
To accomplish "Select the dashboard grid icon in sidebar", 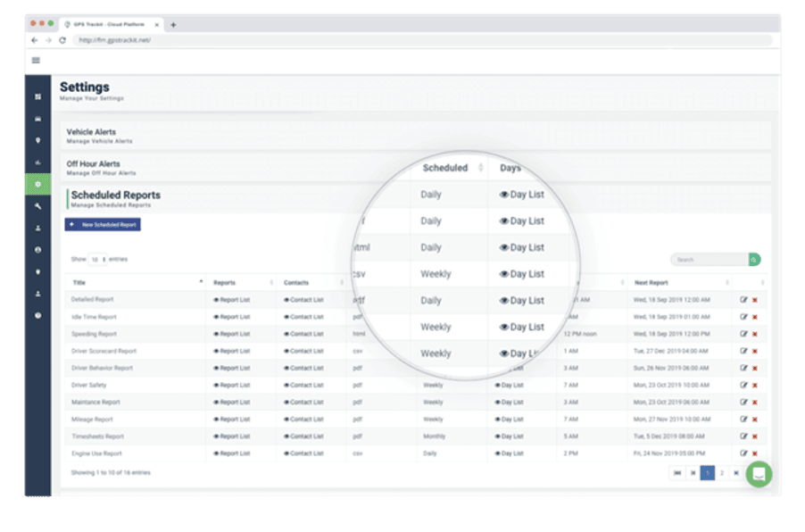I will (x=37, y=96).
